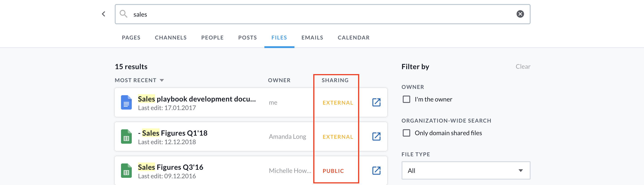The image size is (644, 185).
Task: Open Sales Figures Q3'16 external link icon
Action: [x=376, y=170]
